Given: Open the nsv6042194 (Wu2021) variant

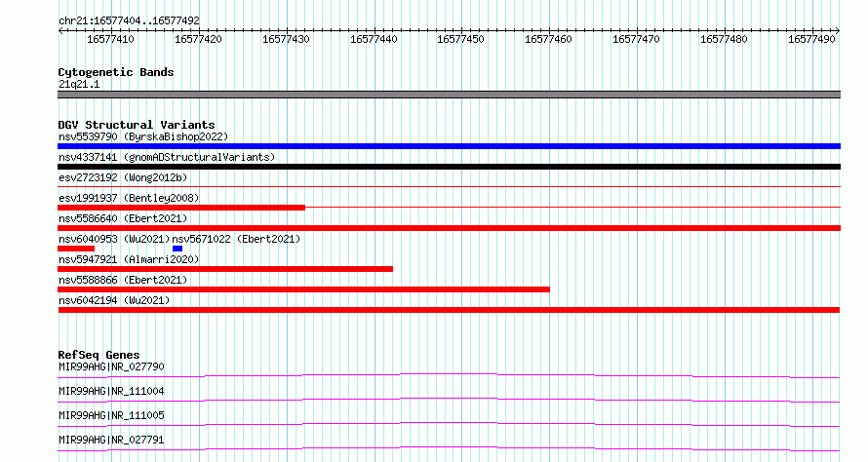Looking at the screenshot, I should pos(114,300).
